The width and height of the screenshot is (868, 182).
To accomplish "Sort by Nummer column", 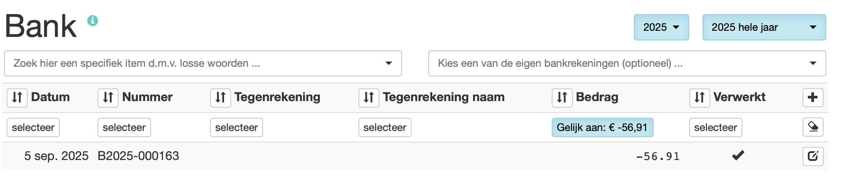I will pyautogui.click(x=108, y=97).
